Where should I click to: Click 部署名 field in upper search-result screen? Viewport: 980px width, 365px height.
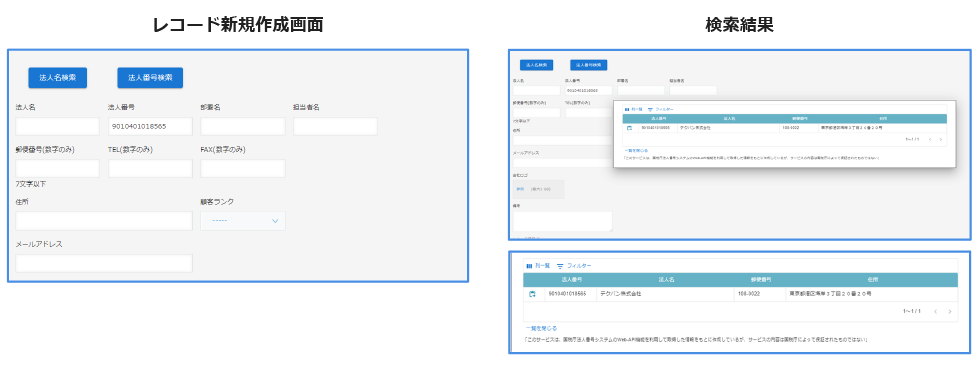click(641, 90)
